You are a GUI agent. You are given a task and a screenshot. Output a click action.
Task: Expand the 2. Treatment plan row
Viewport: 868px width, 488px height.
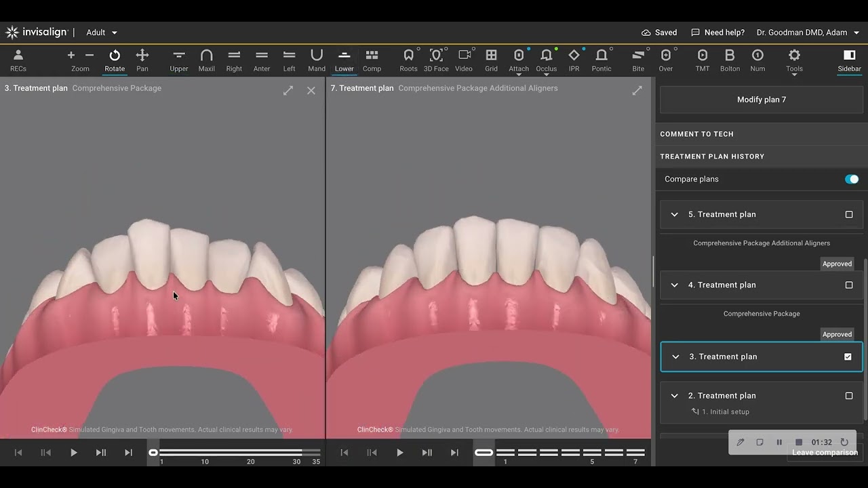[x=675, y=396]
